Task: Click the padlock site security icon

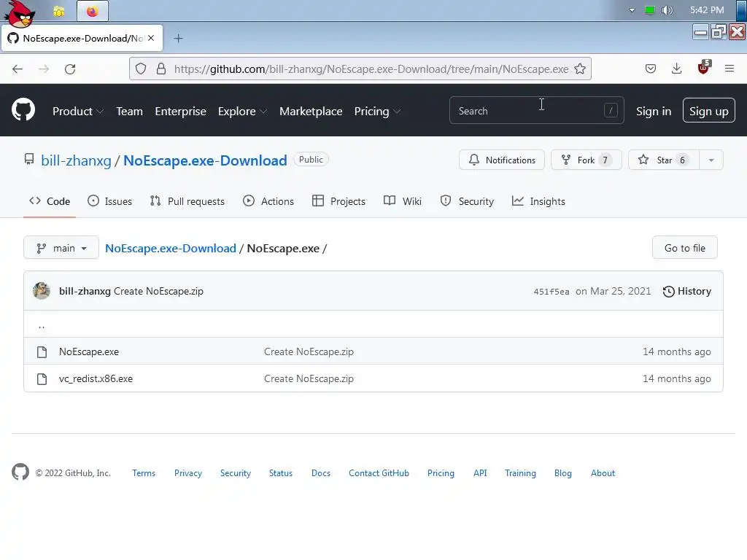Action: pyautogui.click(x=161, y=69)
